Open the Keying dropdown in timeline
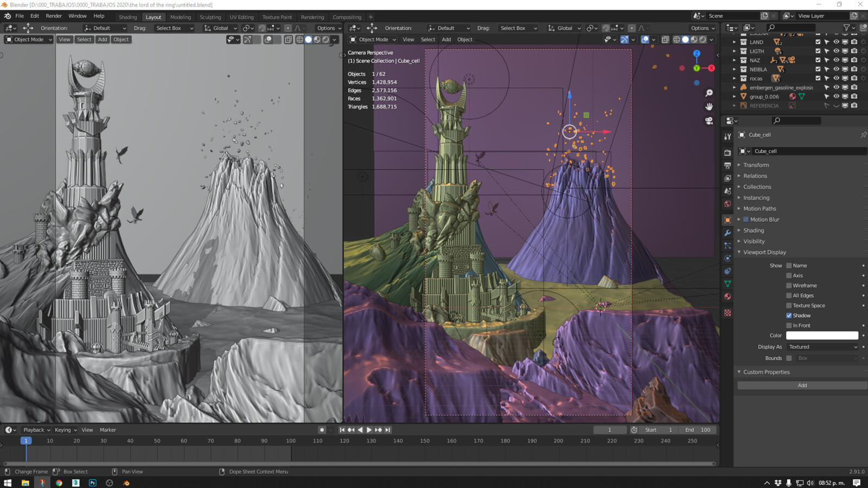This screenshot has width=868, height=488. (x=66, y=430)
